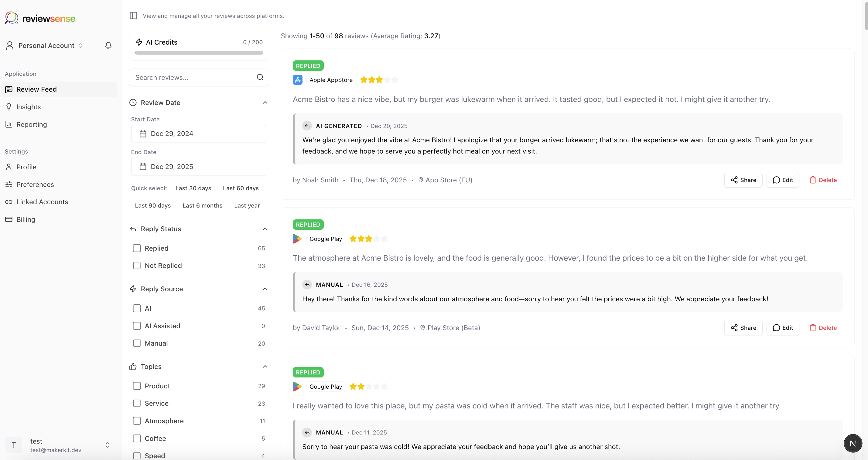Check the Atmosphere topic filter
This screenshot has width=868, height=460.
pyautogui.click(x=137, y=421)
